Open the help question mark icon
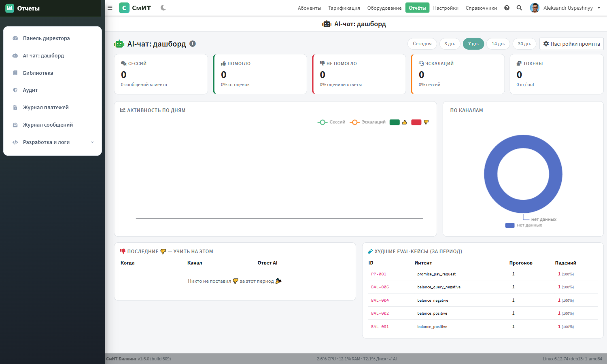 (507, 8)
